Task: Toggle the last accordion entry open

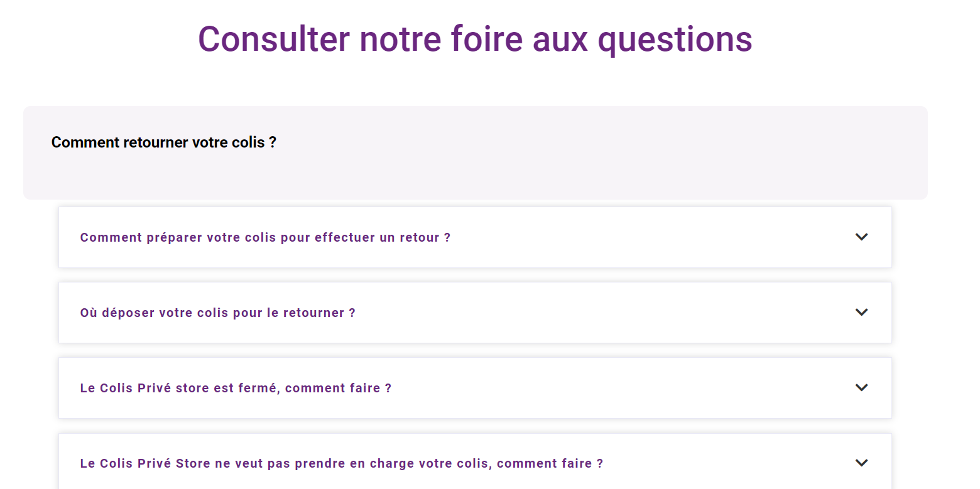Action: pos(475,463)
